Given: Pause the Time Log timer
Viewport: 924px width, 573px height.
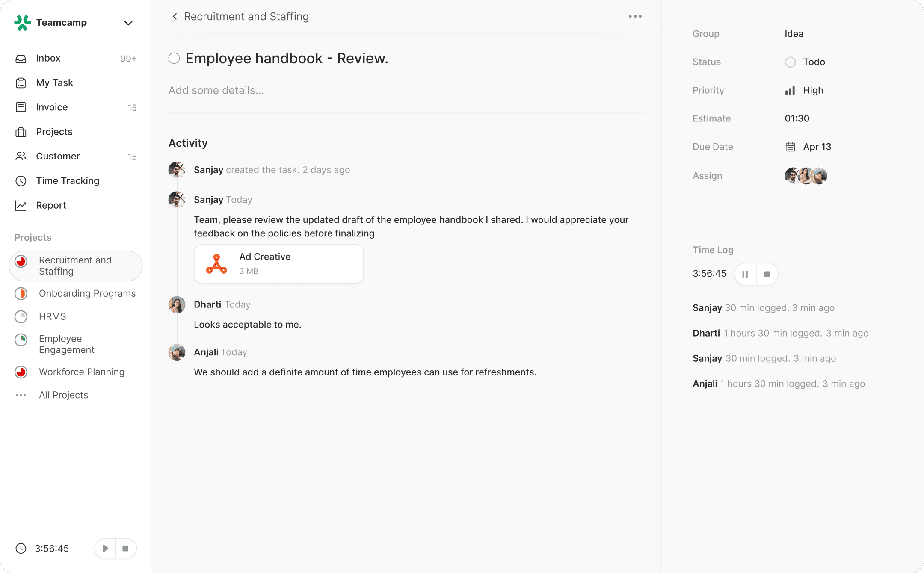Looking at the screenshot, I should 745,274.
